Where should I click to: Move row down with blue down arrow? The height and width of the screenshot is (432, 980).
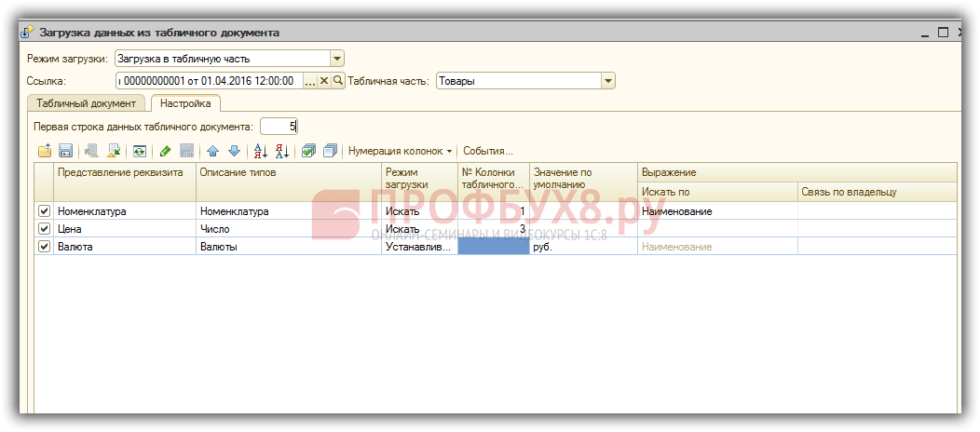click(x=235, y=151)
